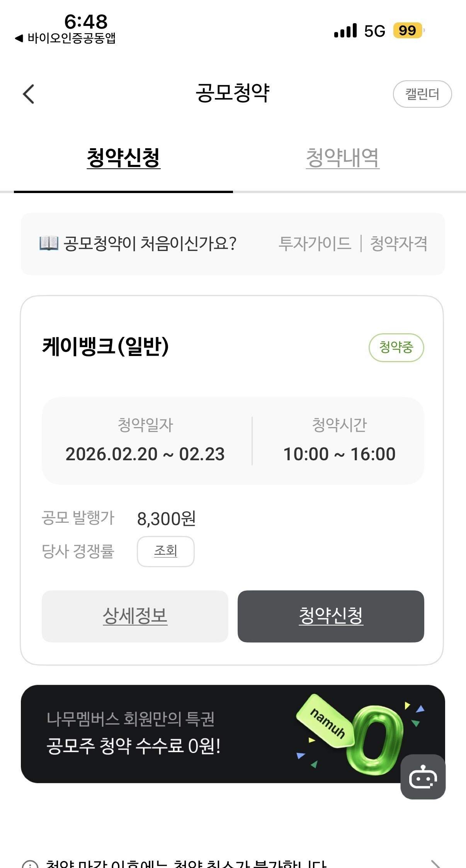The width and height of the screenshot is (466, 868).
Task: Tap the cellular signal bars icon
Action: (x=345, y=31)
